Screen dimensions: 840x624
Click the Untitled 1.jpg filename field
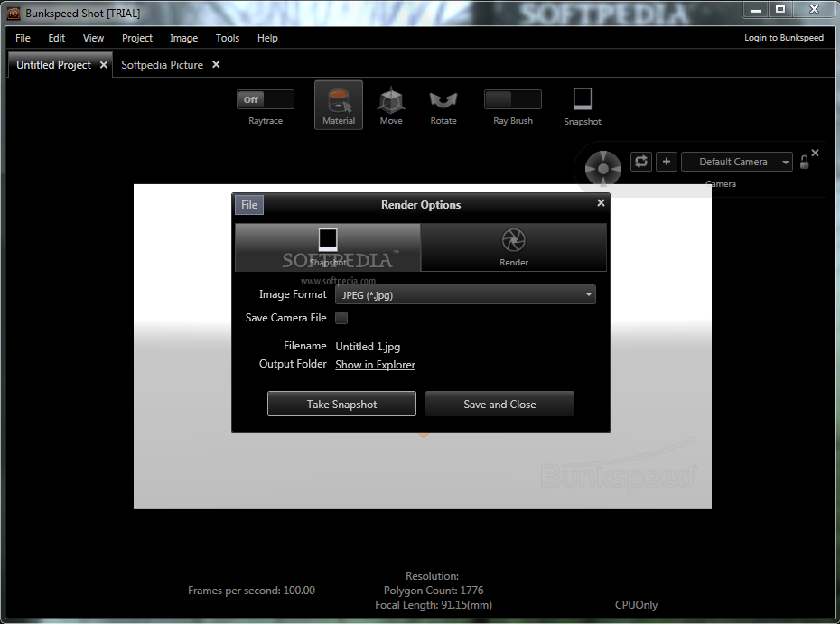point(368,347)
